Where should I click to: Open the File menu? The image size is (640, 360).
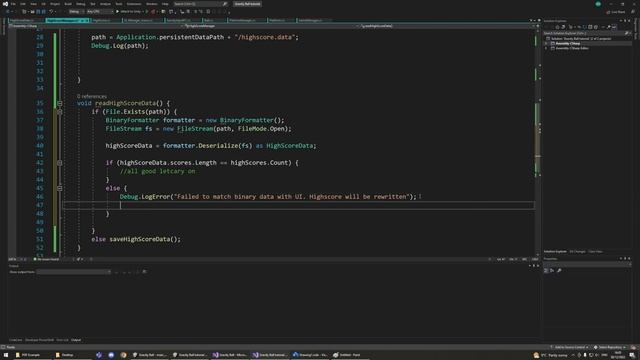(13, 4)
